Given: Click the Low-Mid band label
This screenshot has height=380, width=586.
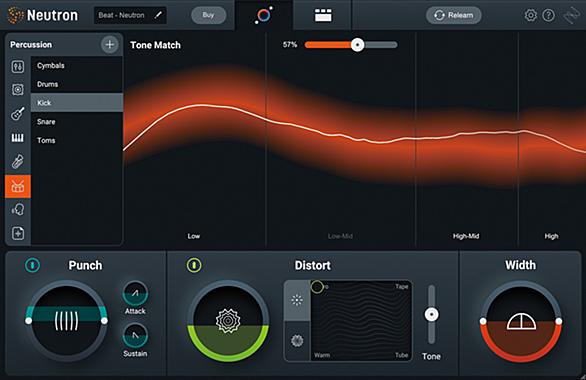Looking at the screenshot, I should coord(340,236).
